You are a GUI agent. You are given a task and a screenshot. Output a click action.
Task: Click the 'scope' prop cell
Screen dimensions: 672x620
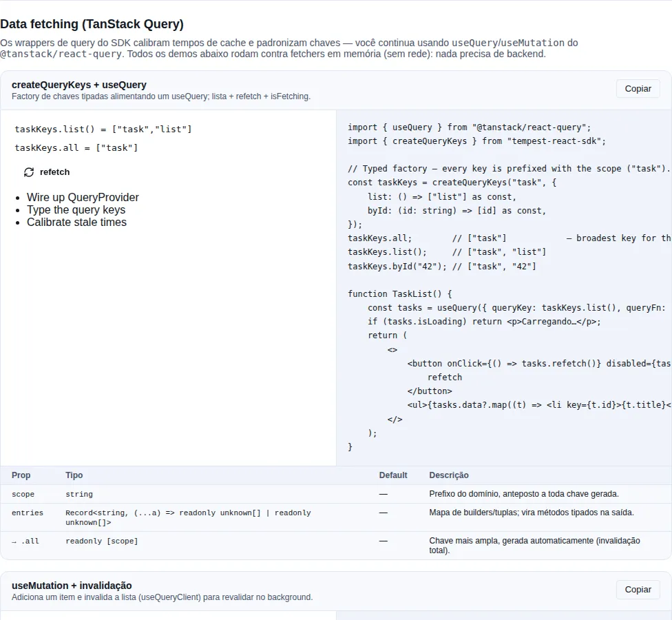(x=23, y=494)
